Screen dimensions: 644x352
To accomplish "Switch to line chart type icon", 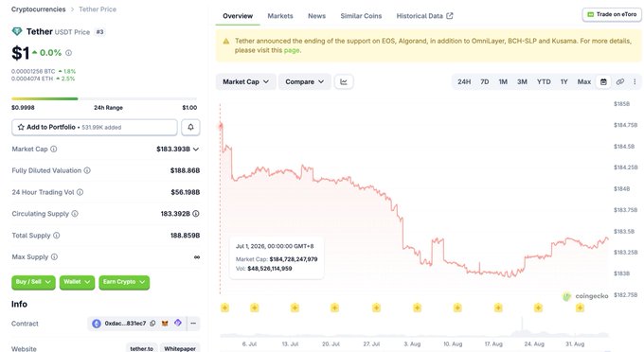I will (x=344, y=81).
